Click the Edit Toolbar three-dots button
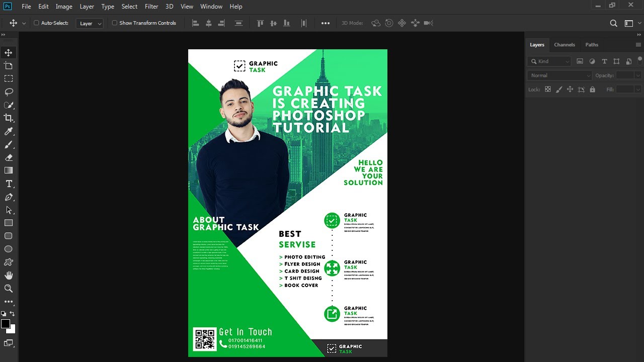This screenshot has height=362, width=644. click(9, 302)
